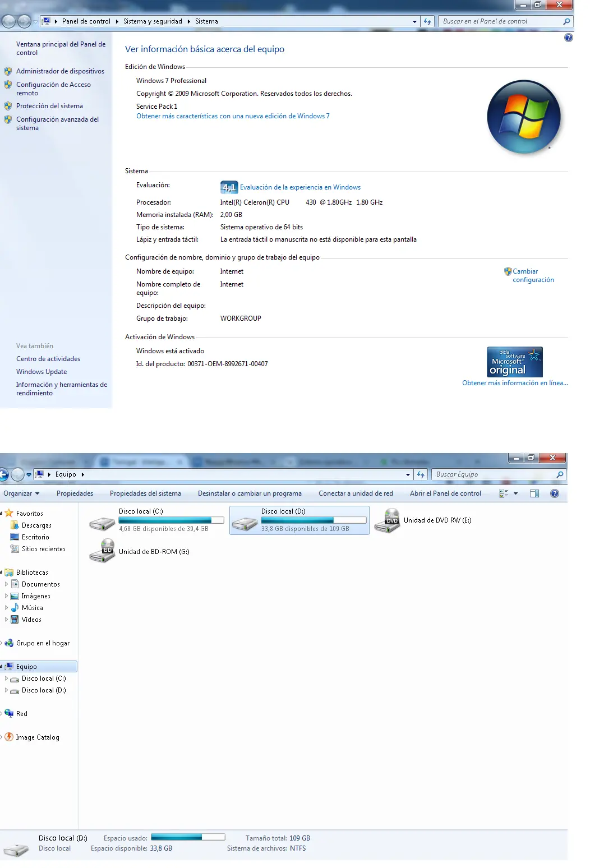Click the Administrador de dispositivos shield icon

pos(8,71)
